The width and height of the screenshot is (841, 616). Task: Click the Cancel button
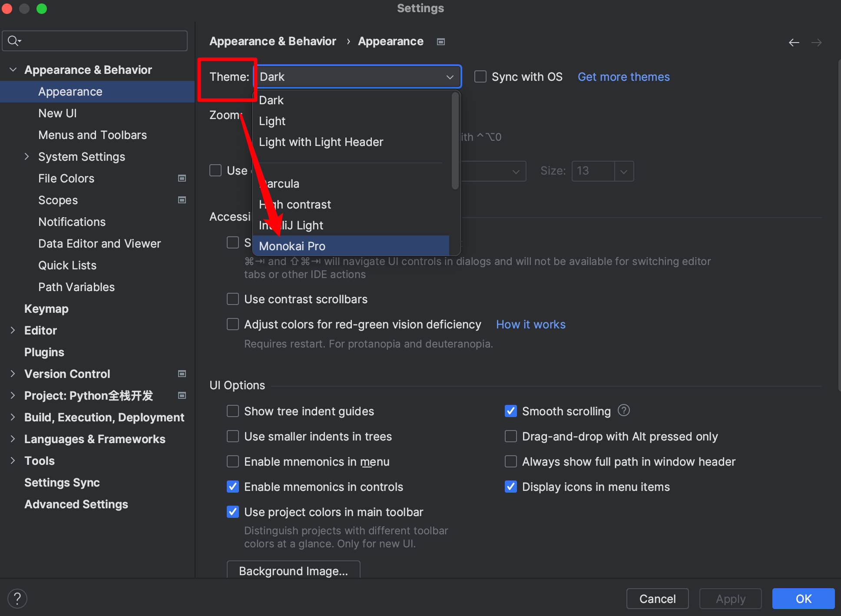pyautogui.click(x=657, y=599)
